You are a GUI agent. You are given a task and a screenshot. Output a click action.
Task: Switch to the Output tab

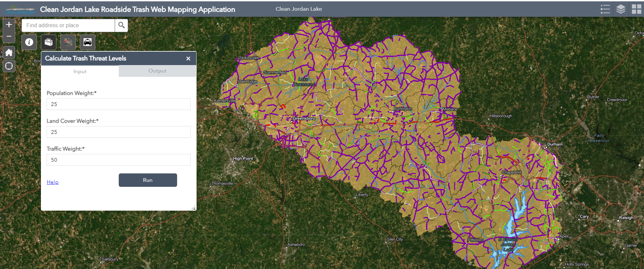[x=157, y=71]
